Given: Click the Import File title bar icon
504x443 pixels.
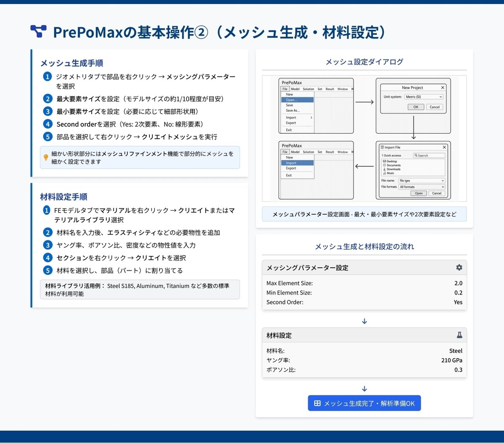Looking at the screenshot, I should [382, 147].
